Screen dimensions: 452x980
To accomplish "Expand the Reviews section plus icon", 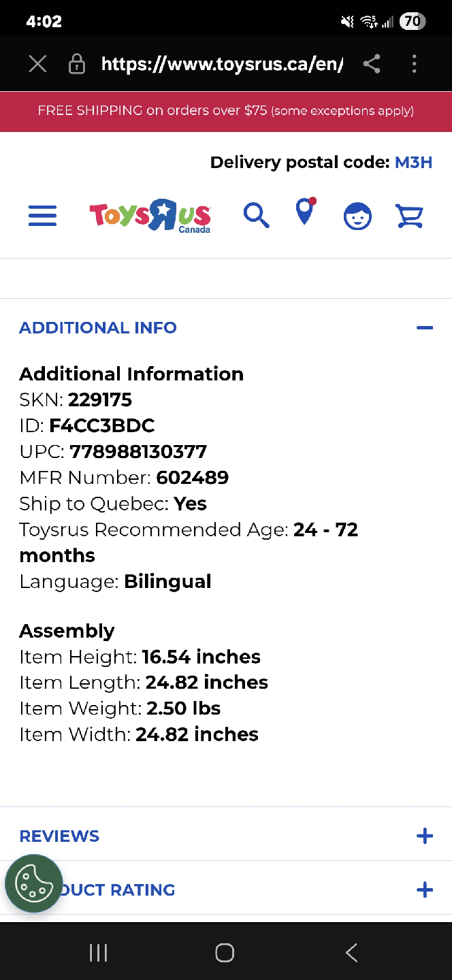I will (424, 836).
